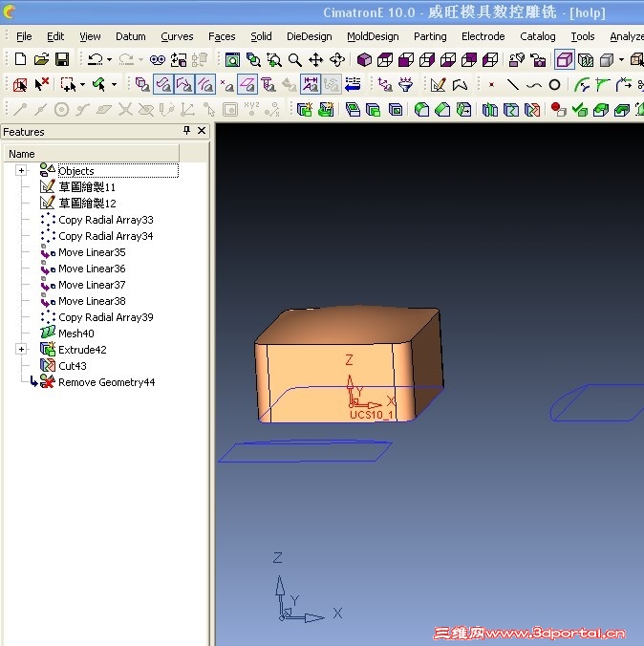Click the New Extrude solid icon
Screen dimensions: 644x646
tap(305, 110)
